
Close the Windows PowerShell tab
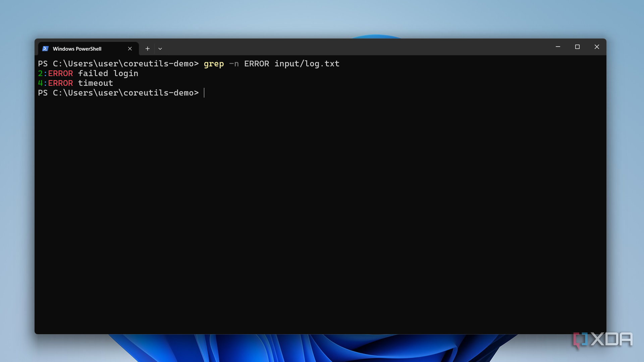coord(130,49)
